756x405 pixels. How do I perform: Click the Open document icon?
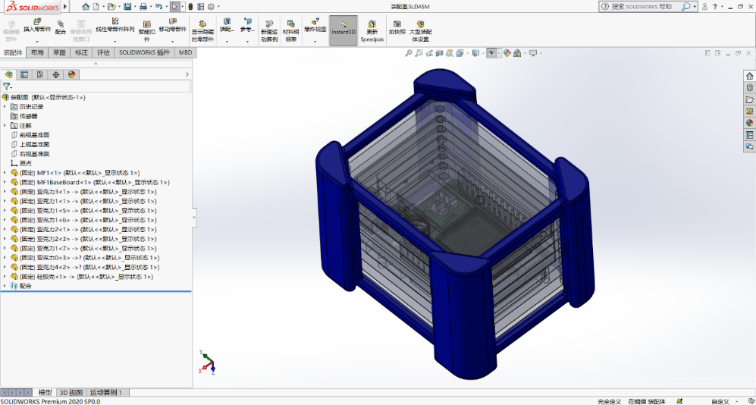(111, 7)
